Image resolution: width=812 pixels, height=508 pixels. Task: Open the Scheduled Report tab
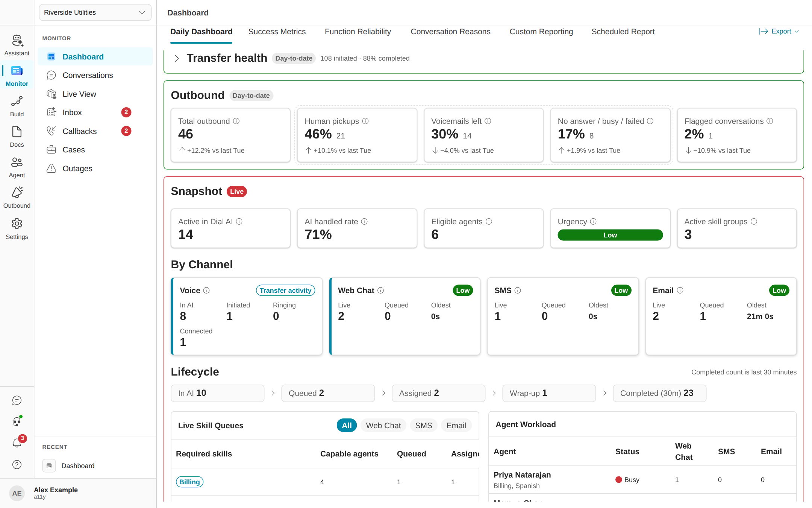(x=623, y=32)
